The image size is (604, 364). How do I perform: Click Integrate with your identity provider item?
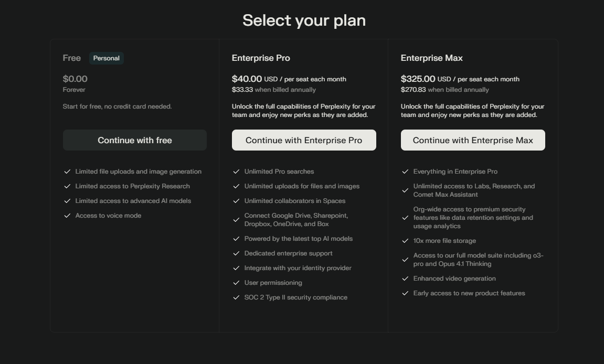(x=298, y=268)
